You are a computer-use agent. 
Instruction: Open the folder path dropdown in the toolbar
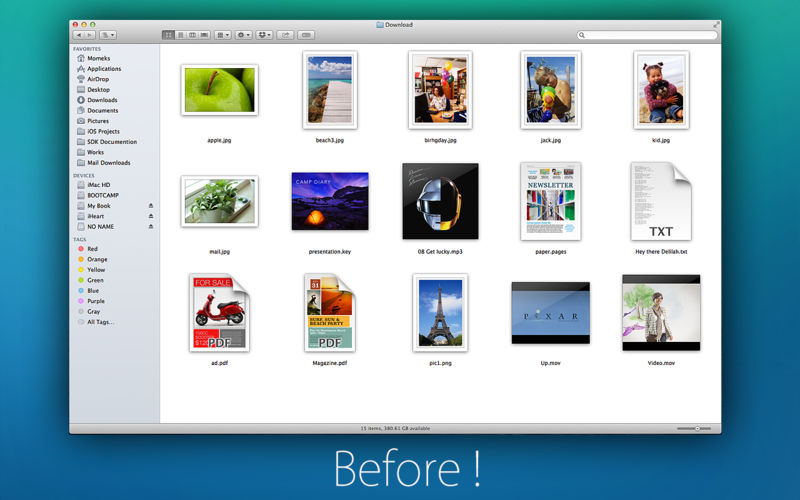[108, 35]
